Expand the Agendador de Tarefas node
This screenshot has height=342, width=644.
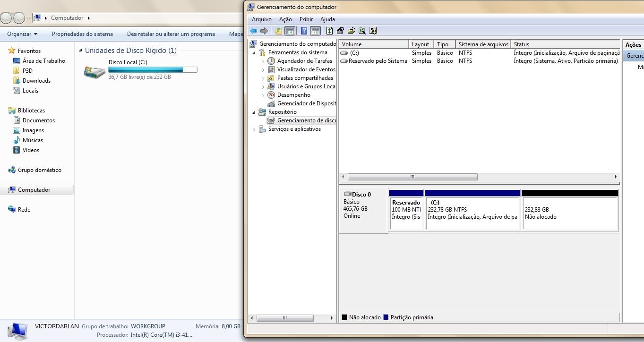click(x=263, y=61)
